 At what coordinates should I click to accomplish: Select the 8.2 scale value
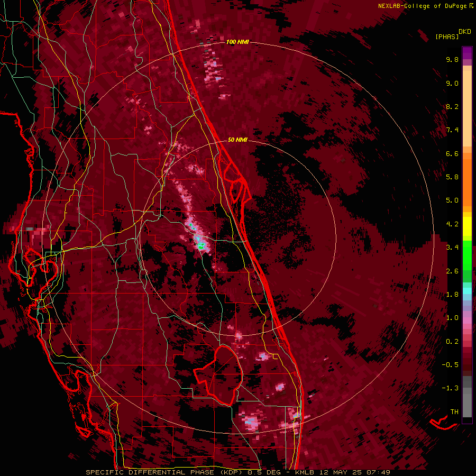tap(452, 106)
